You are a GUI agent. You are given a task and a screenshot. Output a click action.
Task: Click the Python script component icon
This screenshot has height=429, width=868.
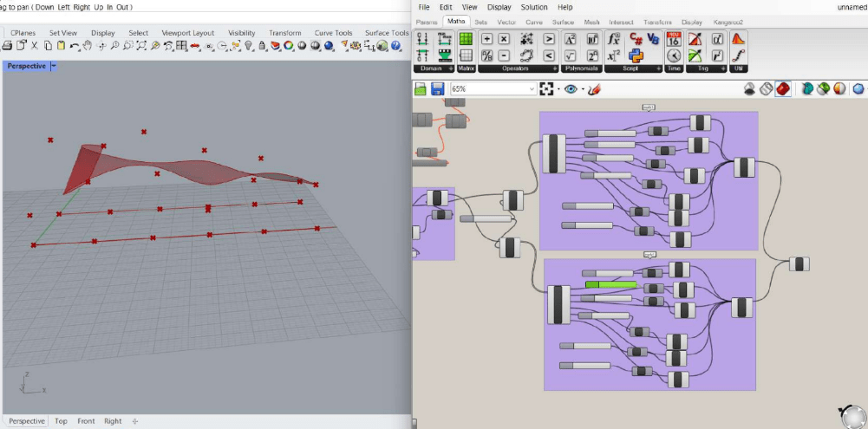click(634, 55)
